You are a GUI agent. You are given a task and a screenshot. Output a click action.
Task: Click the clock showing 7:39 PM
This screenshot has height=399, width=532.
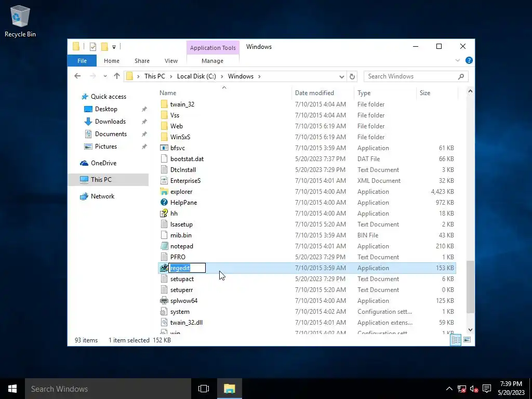pos(511,384)
